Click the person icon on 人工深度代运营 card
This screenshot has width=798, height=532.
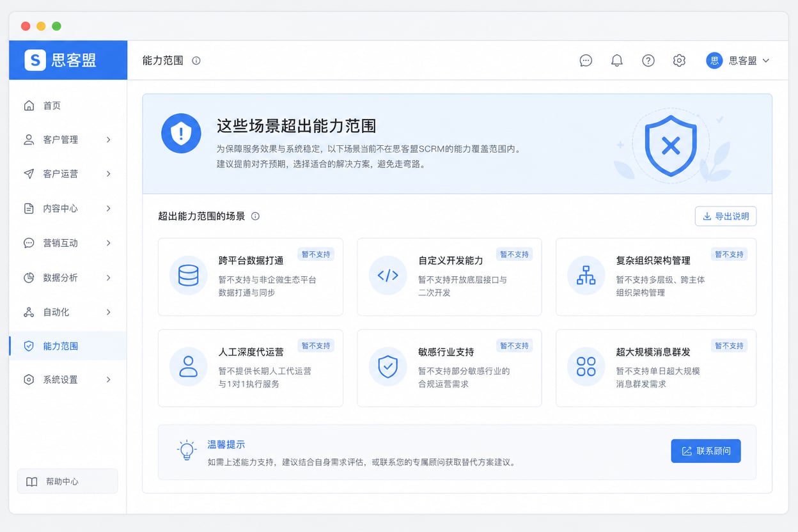tap(189, 367)
